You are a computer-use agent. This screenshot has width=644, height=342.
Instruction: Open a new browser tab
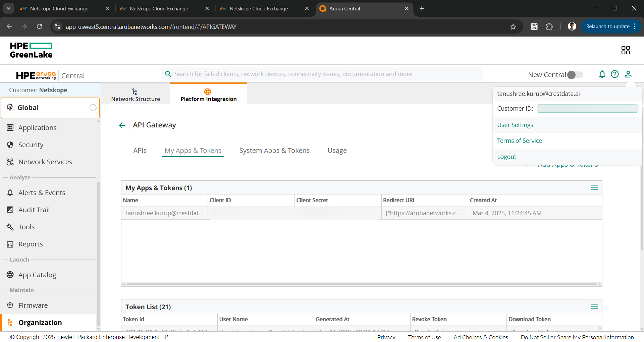click(422, 8)
